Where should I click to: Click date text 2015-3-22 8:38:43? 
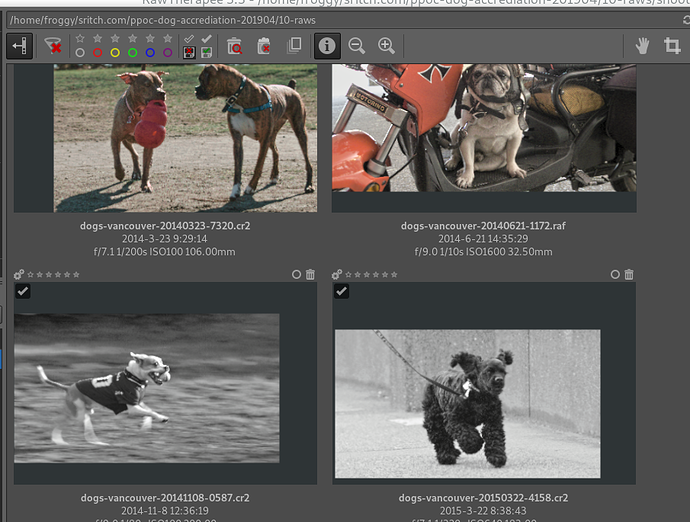click(483, 511)
